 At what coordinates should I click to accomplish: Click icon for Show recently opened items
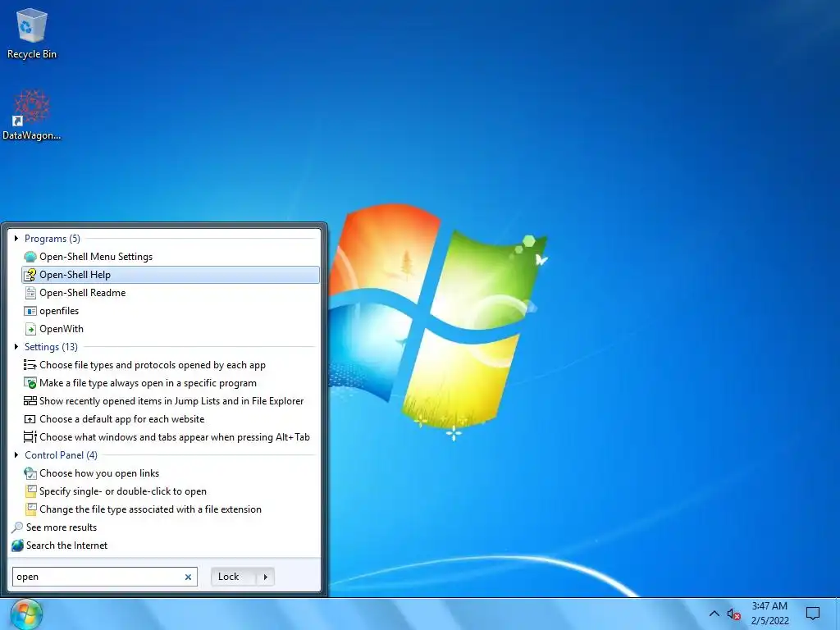(30, 400)
